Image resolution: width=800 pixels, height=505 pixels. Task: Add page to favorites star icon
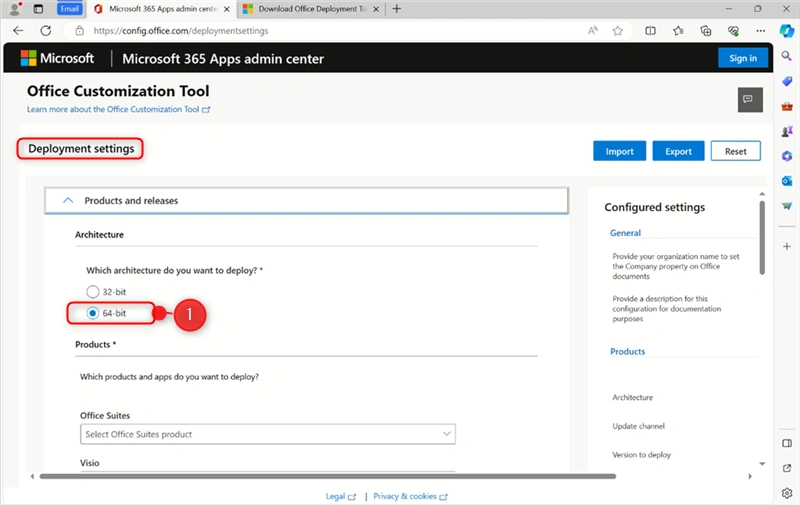click(618, 31)
